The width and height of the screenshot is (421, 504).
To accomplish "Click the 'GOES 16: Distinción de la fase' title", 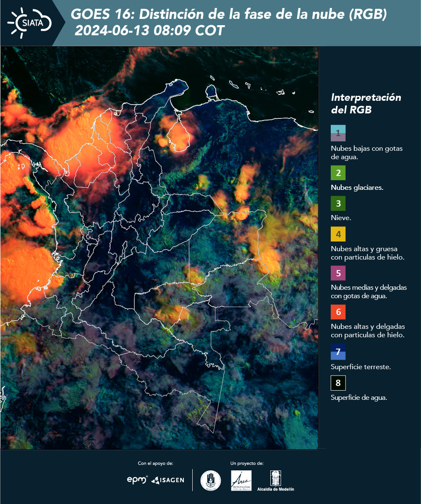I will point(229,14).
